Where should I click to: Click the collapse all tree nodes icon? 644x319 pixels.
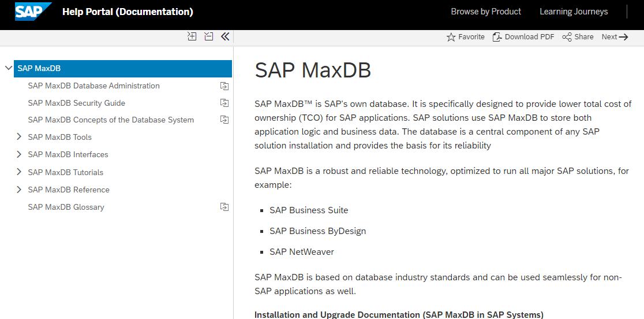pos(209,36)
